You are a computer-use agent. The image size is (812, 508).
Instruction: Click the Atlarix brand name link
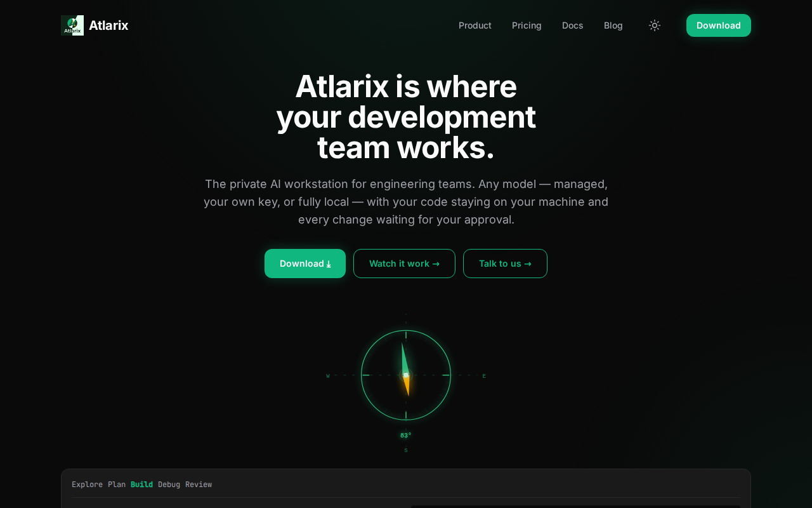point(108,25)
